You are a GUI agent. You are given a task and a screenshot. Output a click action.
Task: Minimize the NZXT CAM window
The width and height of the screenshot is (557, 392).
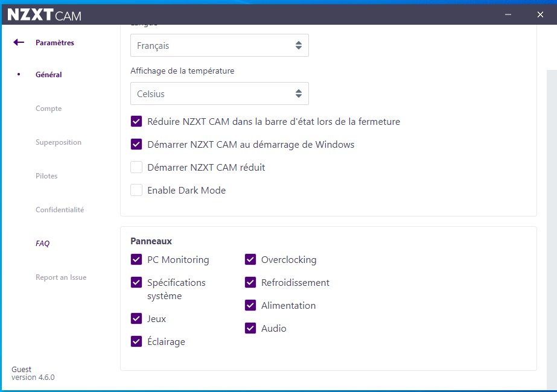(x=508, y=14)
